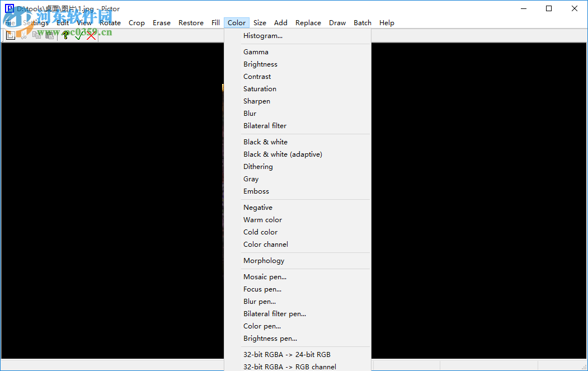Open the Fill menu
Image resolution: width=588 pixels, height=371 pixels.
click(x=215, y=23)
